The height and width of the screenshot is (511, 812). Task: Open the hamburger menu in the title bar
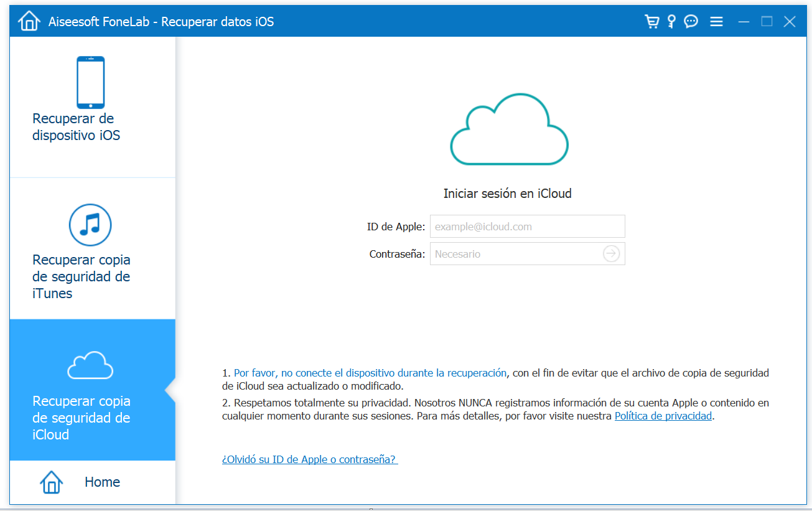pos(716,22)
